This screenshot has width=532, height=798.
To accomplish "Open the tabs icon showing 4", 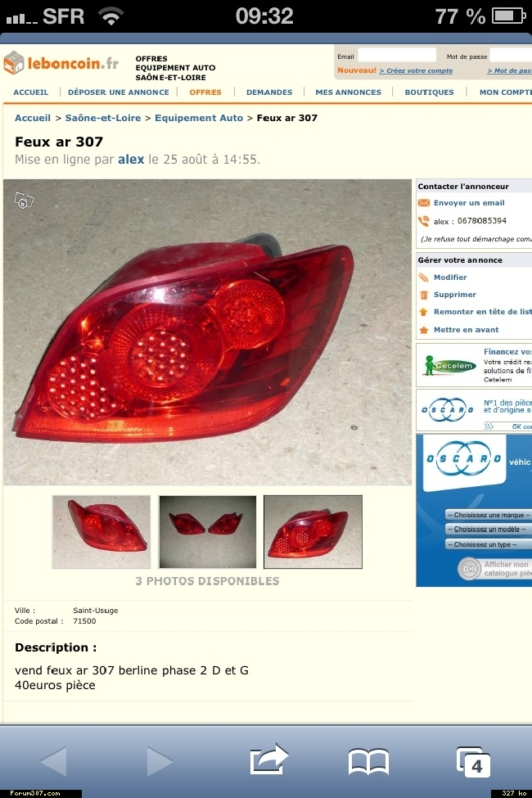I will click(x=473, y=762).
